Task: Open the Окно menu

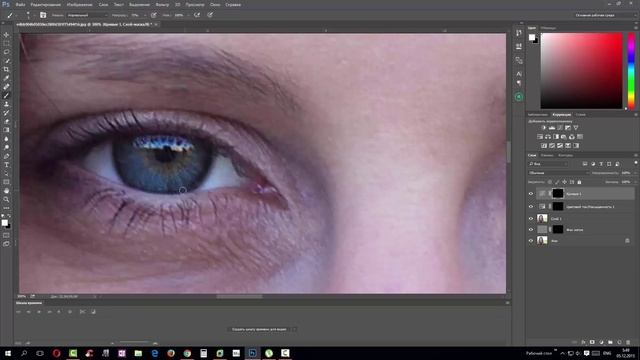Action: (215, 4)
